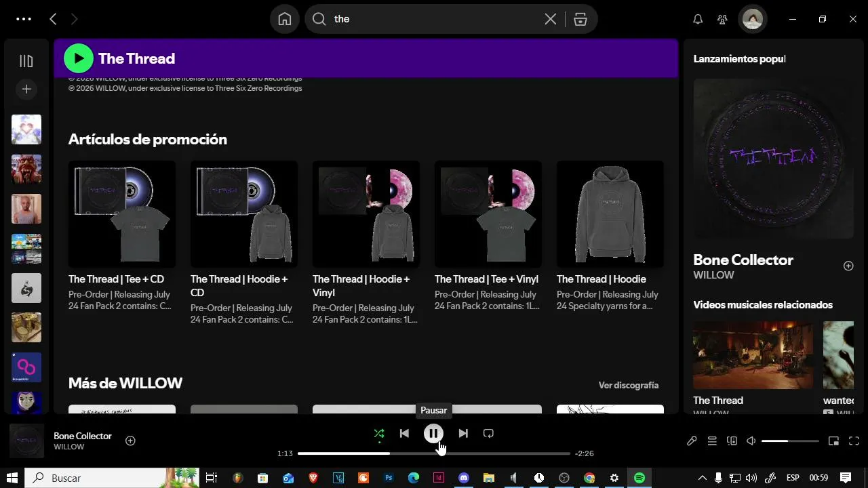Select The Thread | Hoodie product image

click(x=610, y=214)
